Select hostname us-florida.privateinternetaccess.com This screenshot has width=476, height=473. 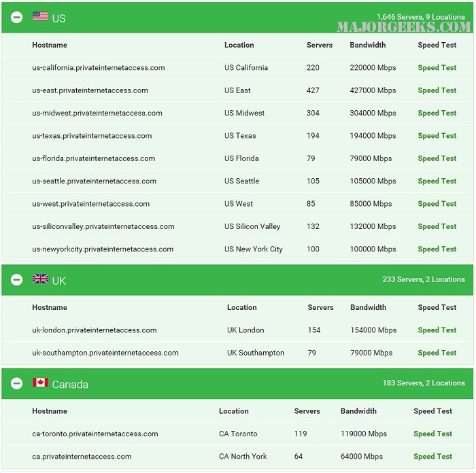coord(94,158)
